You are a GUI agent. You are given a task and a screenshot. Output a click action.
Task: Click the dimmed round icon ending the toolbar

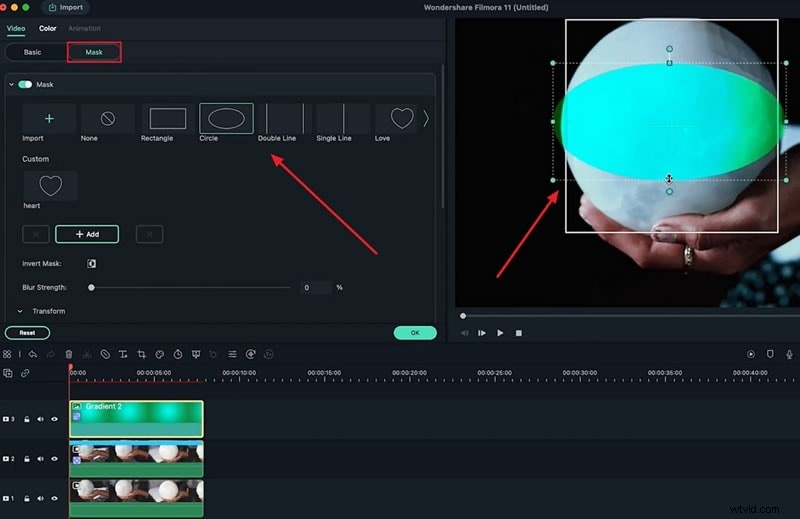point(269,354)
